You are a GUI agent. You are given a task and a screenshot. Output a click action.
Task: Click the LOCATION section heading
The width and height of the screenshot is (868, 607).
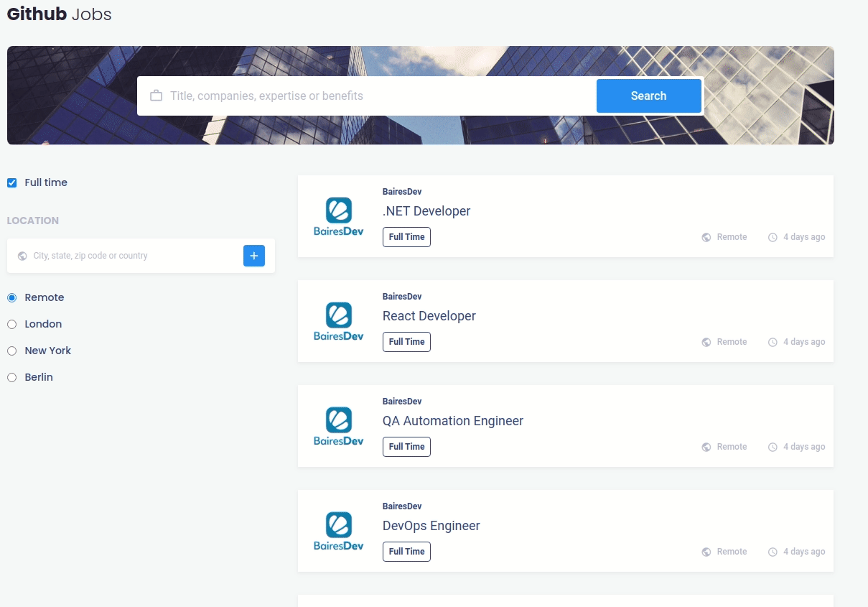click(x=33, y=221)
